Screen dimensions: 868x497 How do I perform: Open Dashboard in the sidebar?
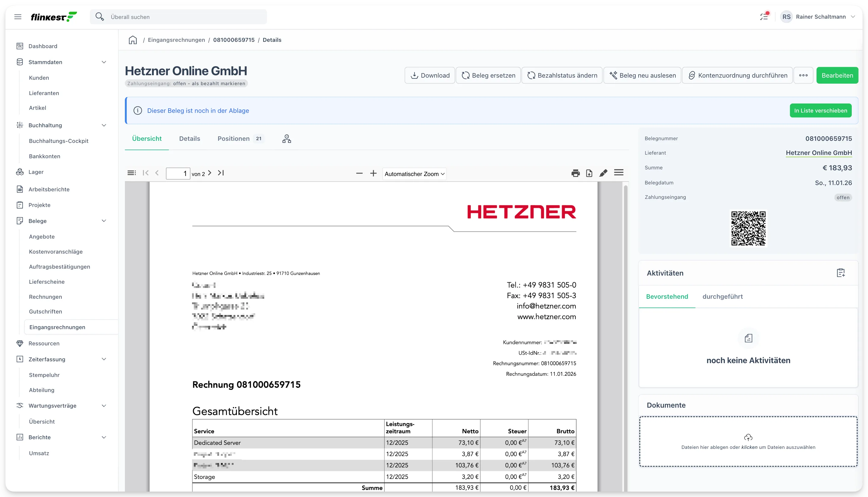click(43, 46)
